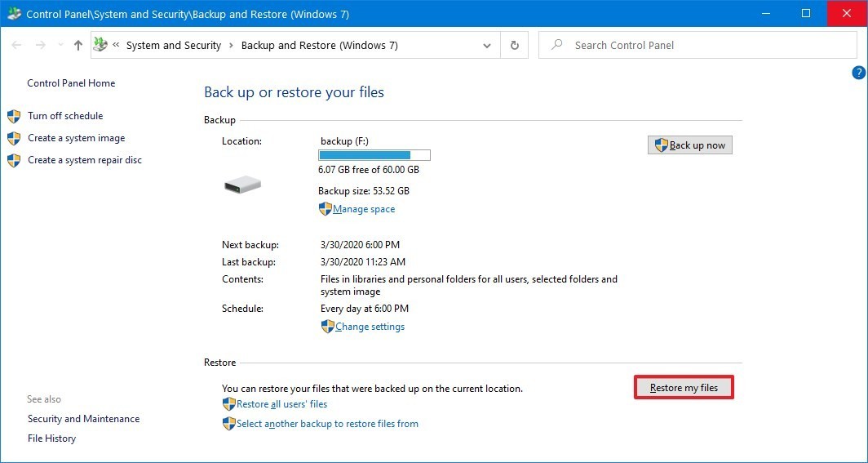
Task: Open Security and Maintenance link
Action: (83, 419)
